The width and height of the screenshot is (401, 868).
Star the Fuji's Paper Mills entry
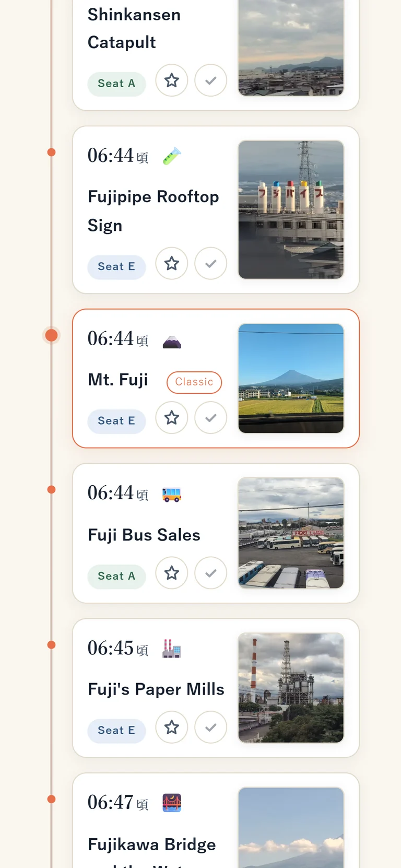tap(172, 727)
